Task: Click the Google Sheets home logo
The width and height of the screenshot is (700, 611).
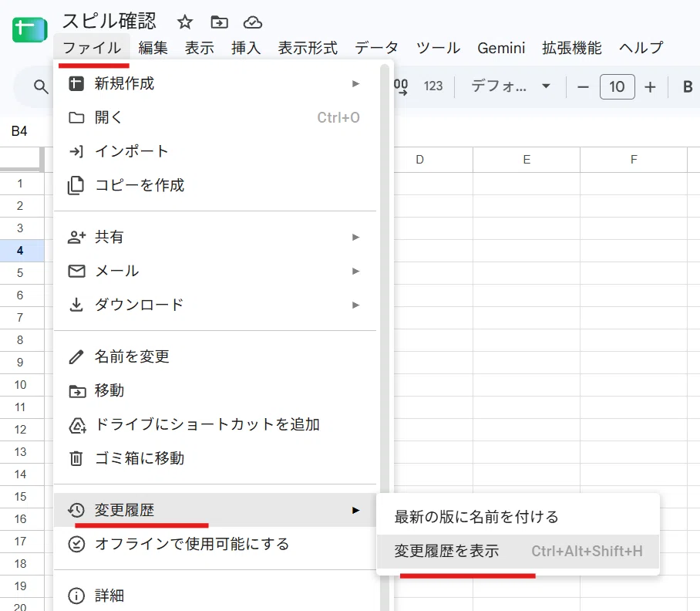Action: pos(30,30)
